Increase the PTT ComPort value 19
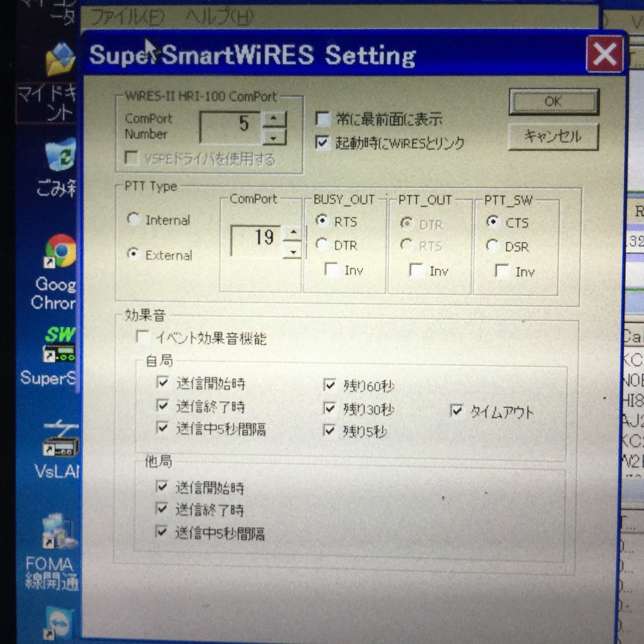 (x=293, y=233)
